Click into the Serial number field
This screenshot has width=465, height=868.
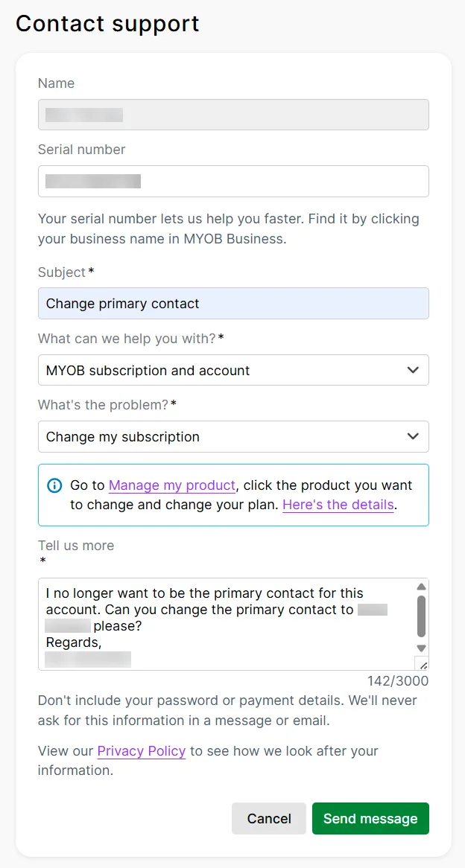233,181
